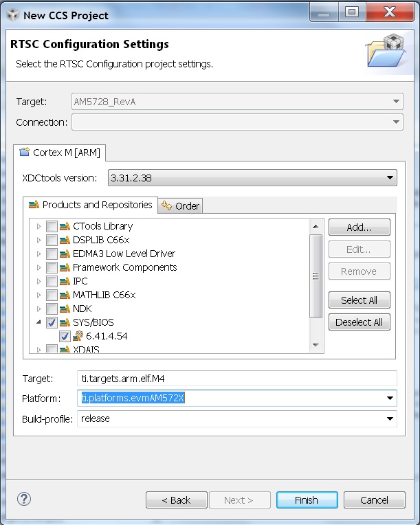Click the 6.41.4.54 version gear icon

coord(78,336)
